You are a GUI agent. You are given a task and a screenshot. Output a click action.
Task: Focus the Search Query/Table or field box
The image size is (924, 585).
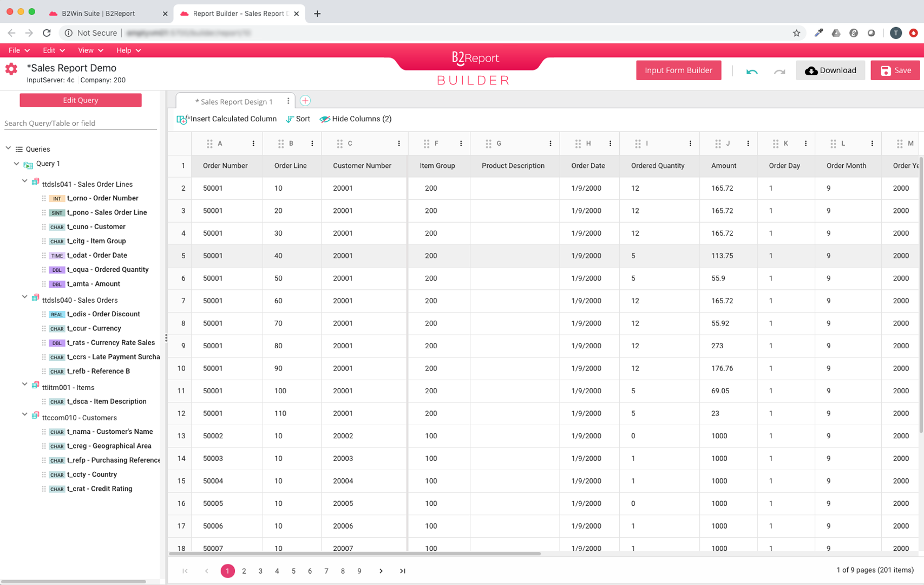[81, 123]
